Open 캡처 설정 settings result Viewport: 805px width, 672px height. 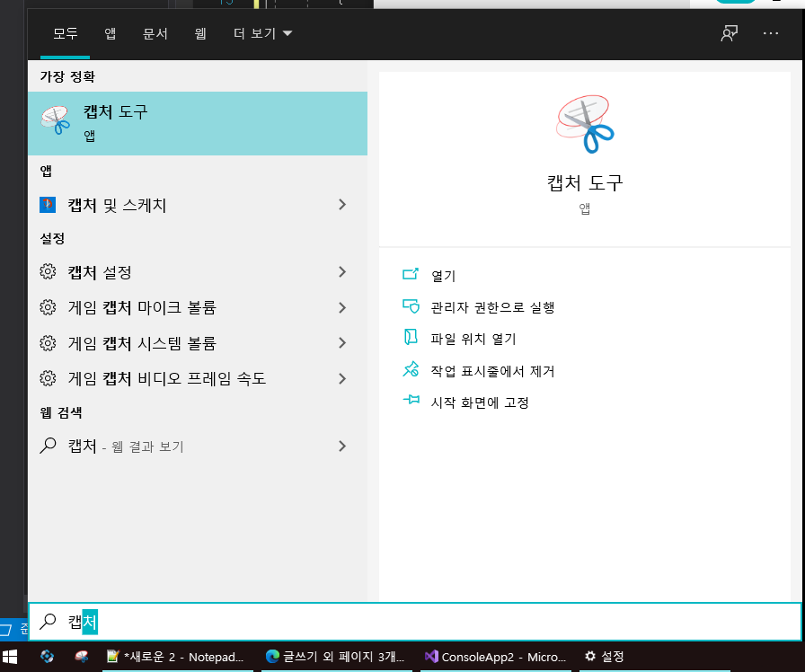coord(198,271)
